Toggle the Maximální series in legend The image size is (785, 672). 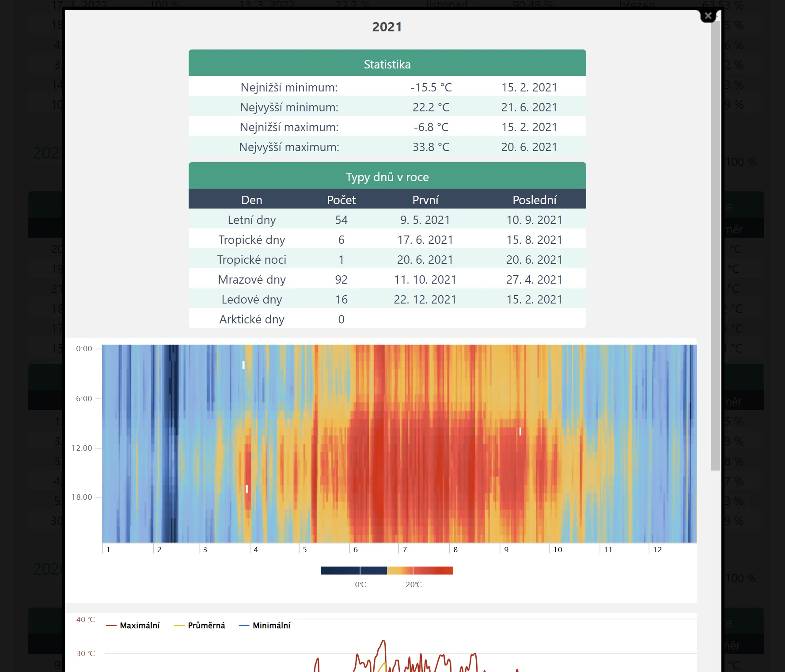coord(133,625)
